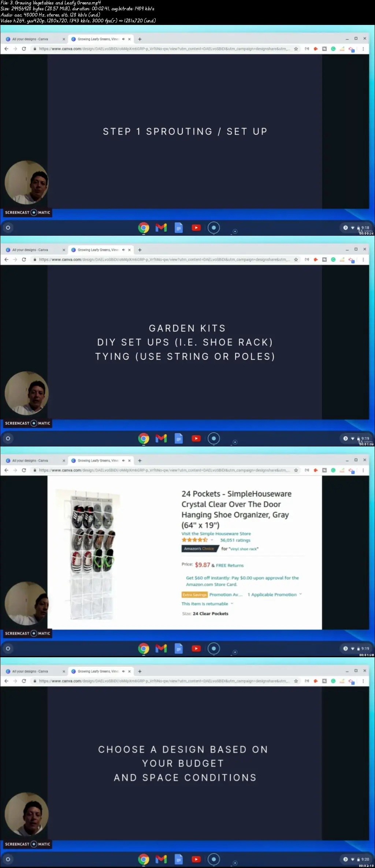Open YouTube from the shelf in Garden Kits frame

click(196, 438)
